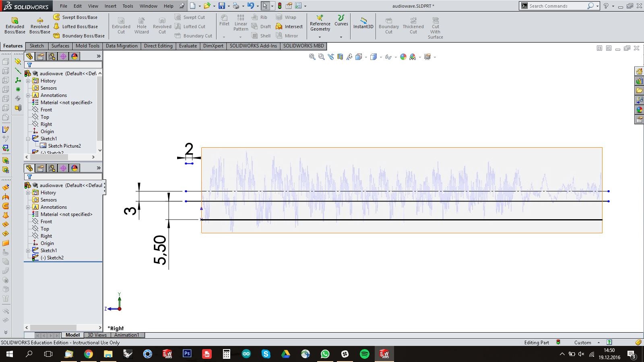Click the Save icon
This screenshot has height=362, width=644.
[221, 6]
